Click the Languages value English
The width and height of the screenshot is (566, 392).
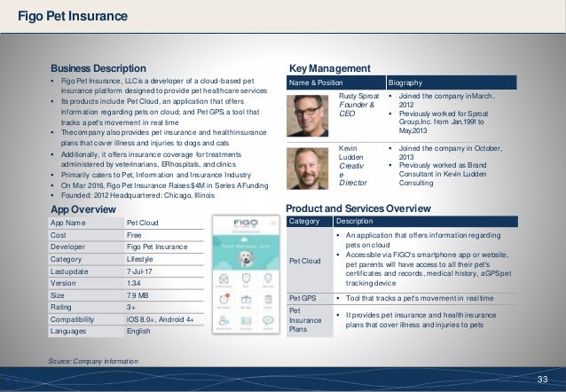[138, 331]
